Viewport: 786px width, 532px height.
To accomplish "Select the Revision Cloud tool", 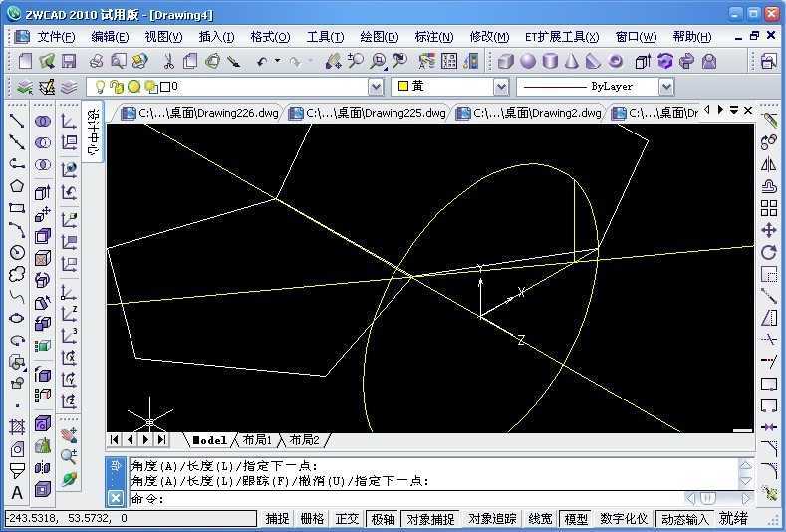I will [x=17, y=274].
